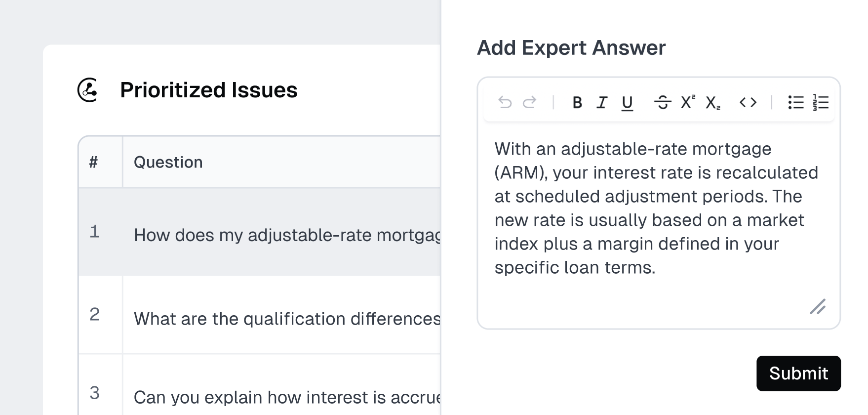Insert a bulleted list
The width and height of the screenshot is (868, 415).
tap(795, 102)
